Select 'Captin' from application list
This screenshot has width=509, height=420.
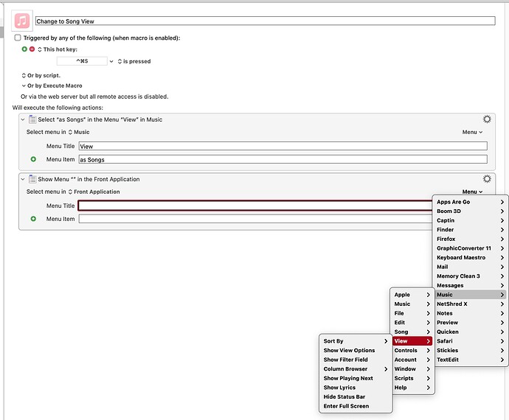tap(470, 220)
